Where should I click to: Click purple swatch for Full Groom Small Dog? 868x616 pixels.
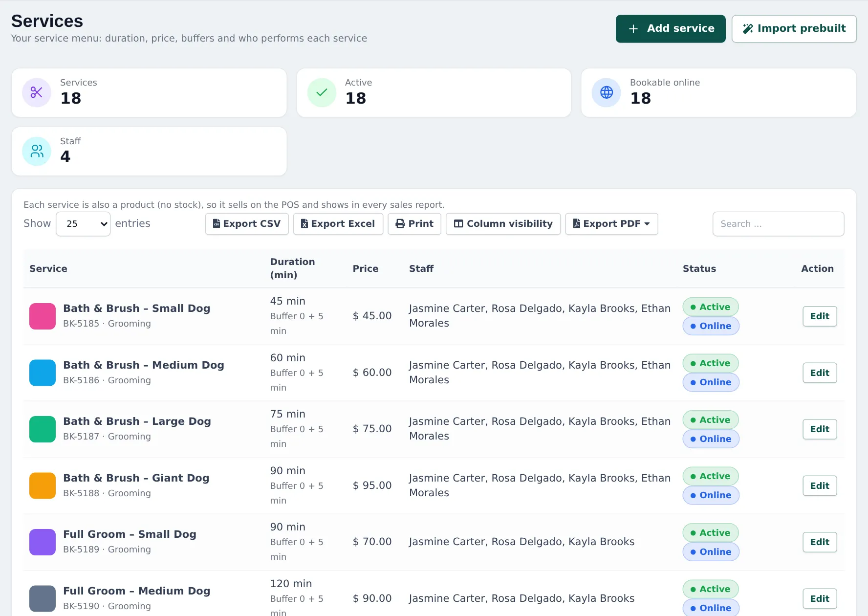coord(43,542)
